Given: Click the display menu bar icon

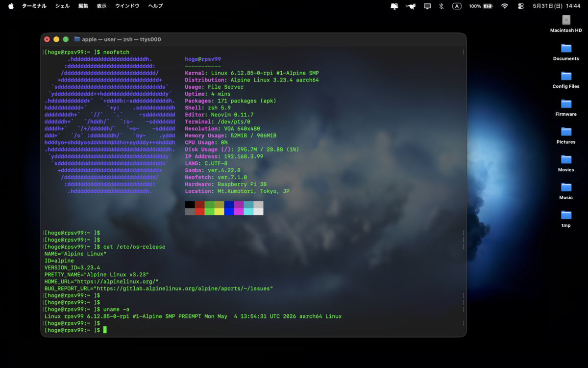Looking at the screenshot, I should 427,6.
